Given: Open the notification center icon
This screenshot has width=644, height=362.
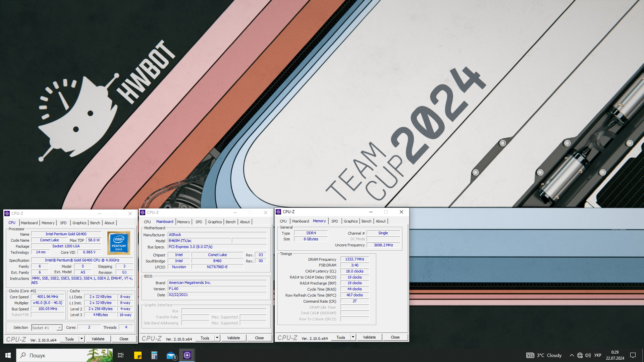Looking at the screenshot, I should (633, 355).
